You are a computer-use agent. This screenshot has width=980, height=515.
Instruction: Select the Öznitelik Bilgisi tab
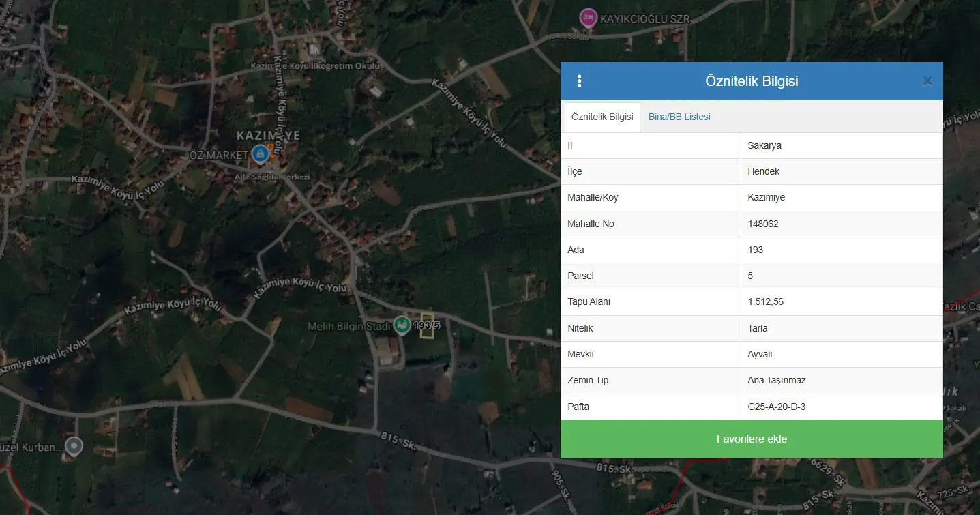tap(602, 117)
